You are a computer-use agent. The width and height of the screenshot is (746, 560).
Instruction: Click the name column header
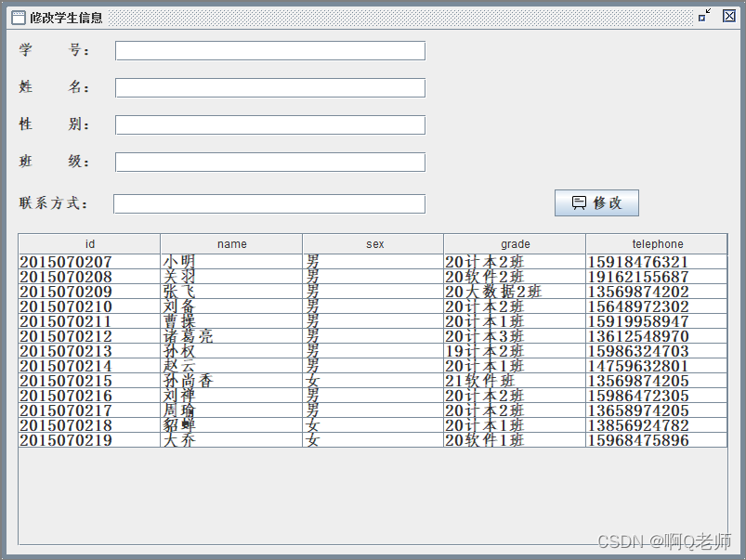pyautogui.click(x=231, y=244)
